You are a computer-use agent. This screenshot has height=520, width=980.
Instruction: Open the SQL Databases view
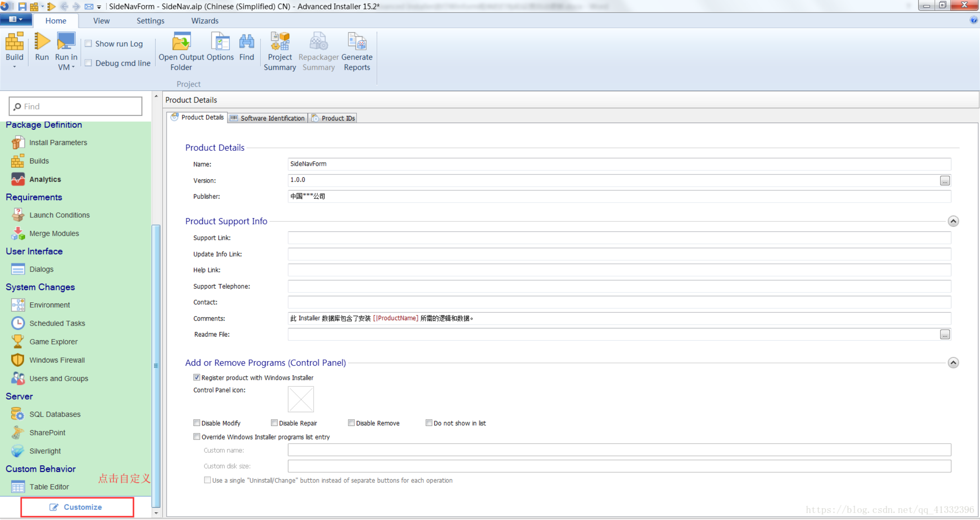click(55, 414)
